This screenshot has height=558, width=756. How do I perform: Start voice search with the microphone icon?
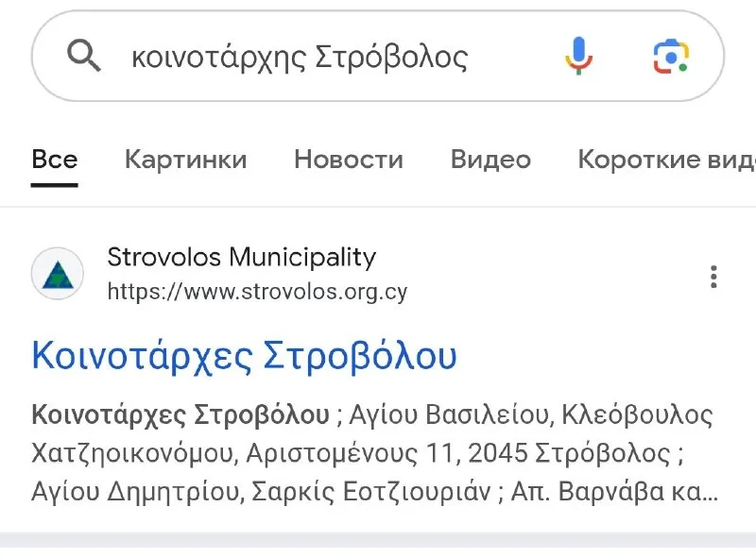pos(578,56)
